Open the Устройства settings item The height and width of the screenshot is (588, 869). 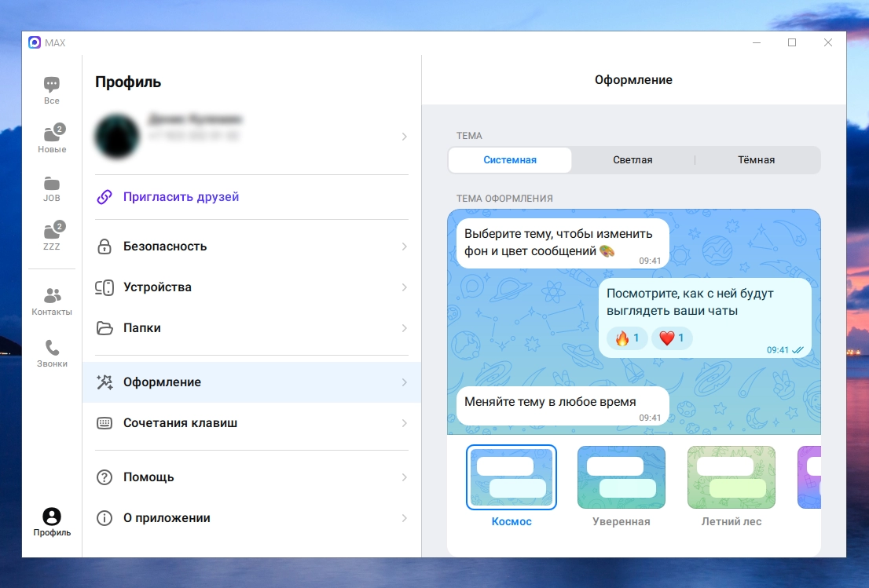click(251, 287)
